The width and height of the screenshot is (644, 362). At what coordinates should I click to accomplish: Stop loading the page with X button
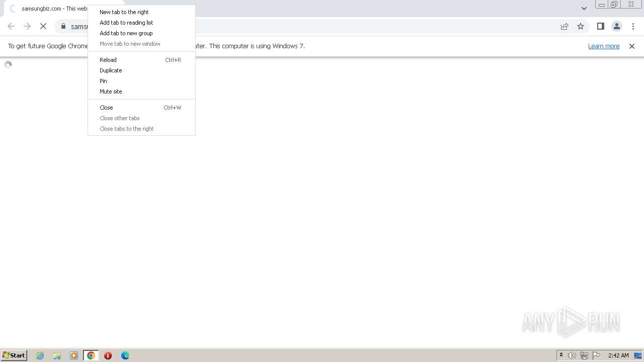click(43, 26)
